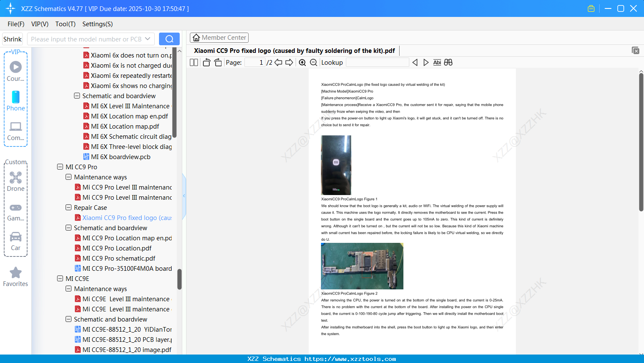Open MI 6X Schematic circuit diagram file

tap(128, 137)
